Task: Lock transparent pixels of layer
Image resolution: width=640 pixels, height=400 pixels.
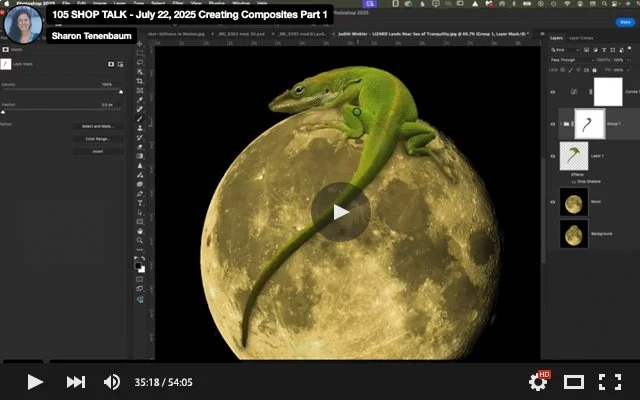Action: [562, 70]
